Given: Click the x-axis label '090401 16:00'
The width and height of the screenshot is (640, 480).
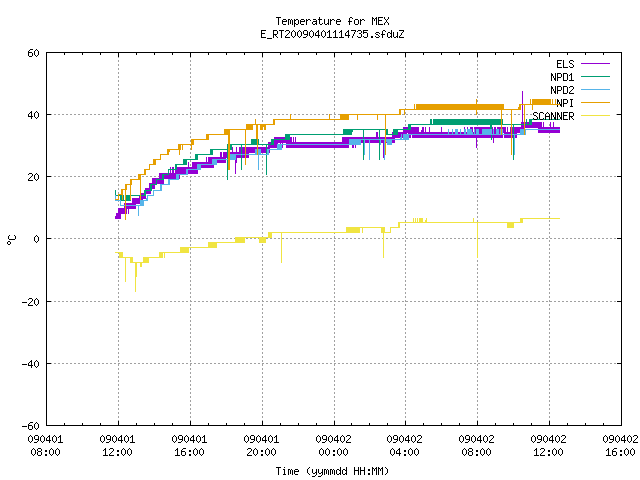Looking at the screenshot, I should pyautogui.click(x=189, y=446).
